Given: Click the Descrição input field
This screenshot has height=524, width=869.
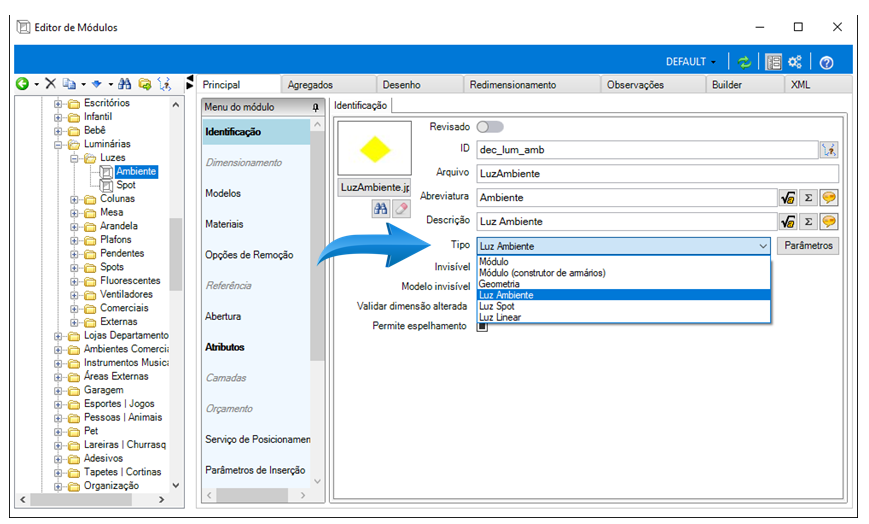Looking at the screenshot, I should tap(626, 222).
